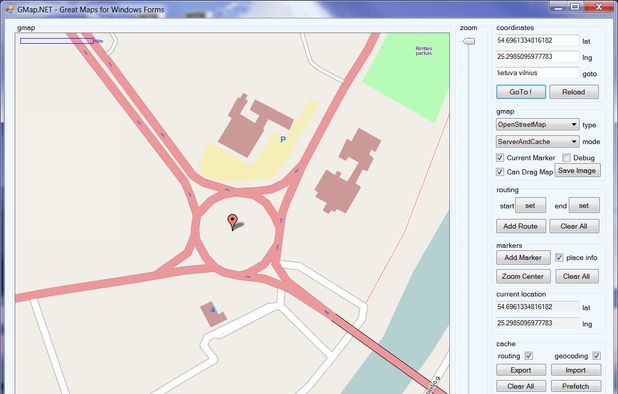
Task: Click the blue parking P symbol
Action: pos(283,139)
